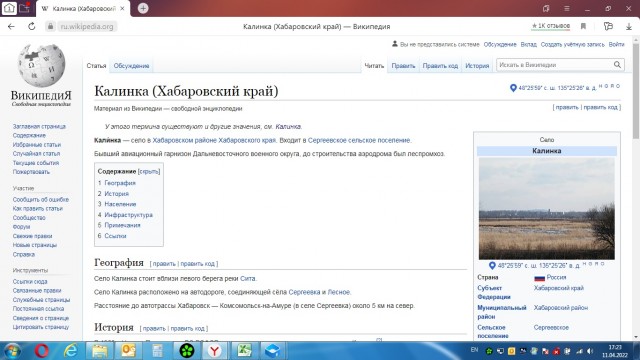Open the downloads panel
Image resolution: width=640 pixels, height=360 pixels.
pyautogui.click(x=629, y=27)
